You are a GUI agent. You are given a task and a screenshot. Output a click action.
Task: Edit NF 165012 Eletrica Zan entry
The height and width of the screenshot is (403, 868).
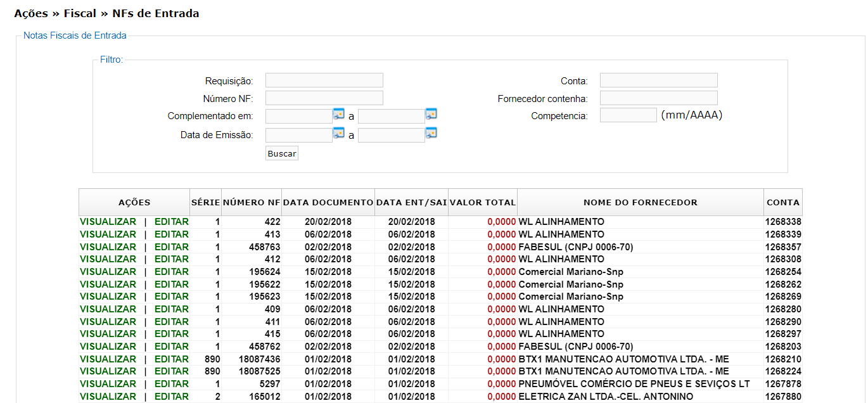(171, 397)
